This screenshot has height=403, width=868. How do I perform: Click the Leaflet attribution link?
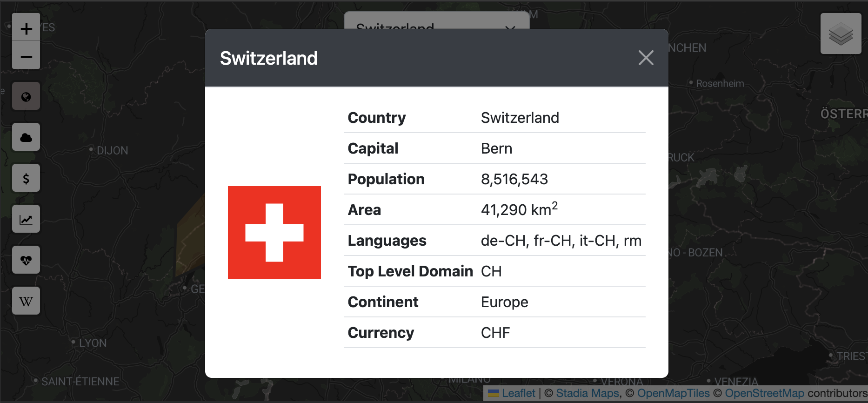518,393
